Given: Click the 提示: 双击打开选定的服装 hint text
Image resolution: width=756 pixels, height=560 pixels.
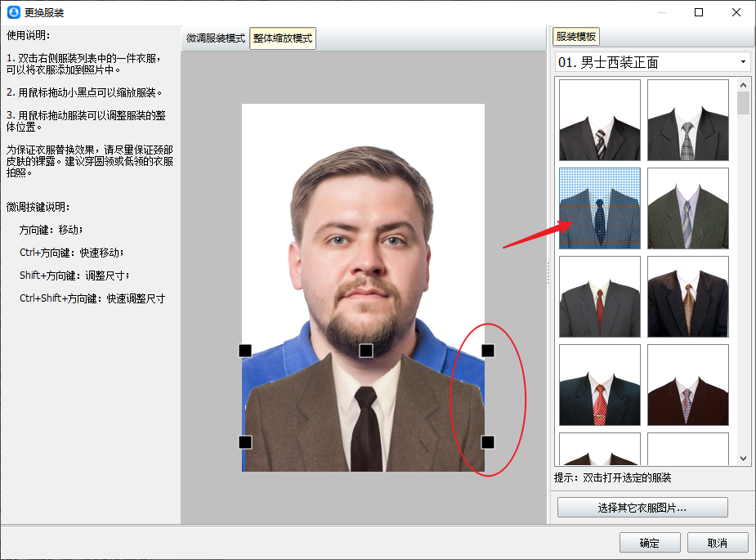Looking at the screenshot, I should [x=612, y=477].
